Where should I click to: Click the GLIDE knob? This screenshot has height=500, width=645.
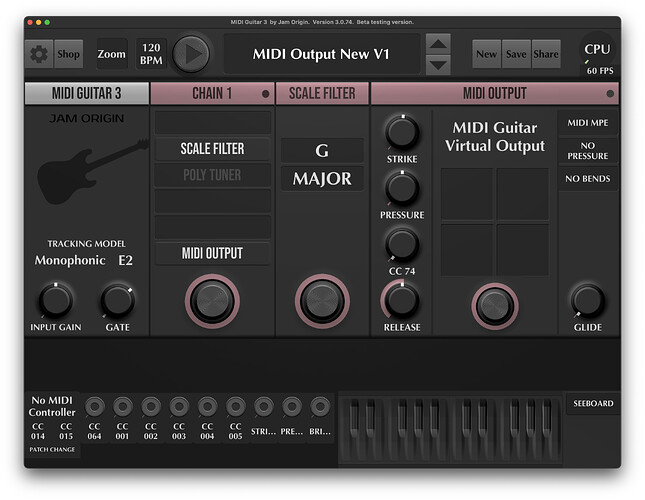coord(588,301)
